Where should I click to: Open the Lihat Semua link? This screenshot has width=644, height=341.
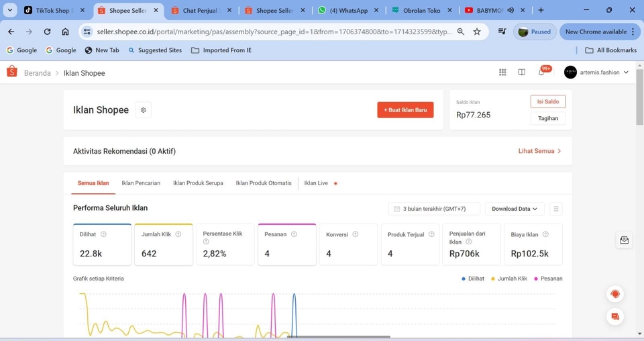[539, 151]
